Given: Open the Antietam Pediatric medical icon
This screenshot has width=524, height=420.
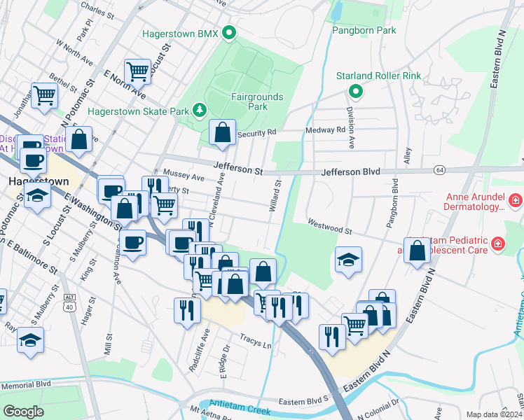Looking at the screenshot, I should 497,244.
